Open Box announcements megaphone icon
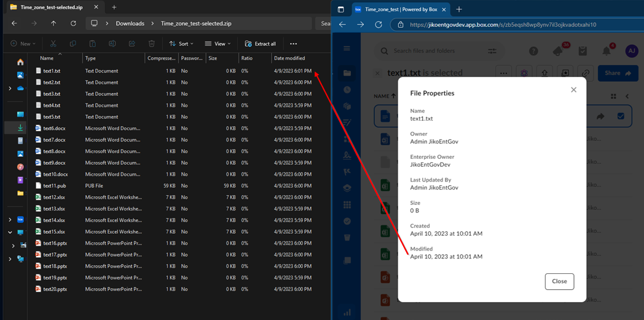Viewport: 644px width, 320px height. point(558,51)
